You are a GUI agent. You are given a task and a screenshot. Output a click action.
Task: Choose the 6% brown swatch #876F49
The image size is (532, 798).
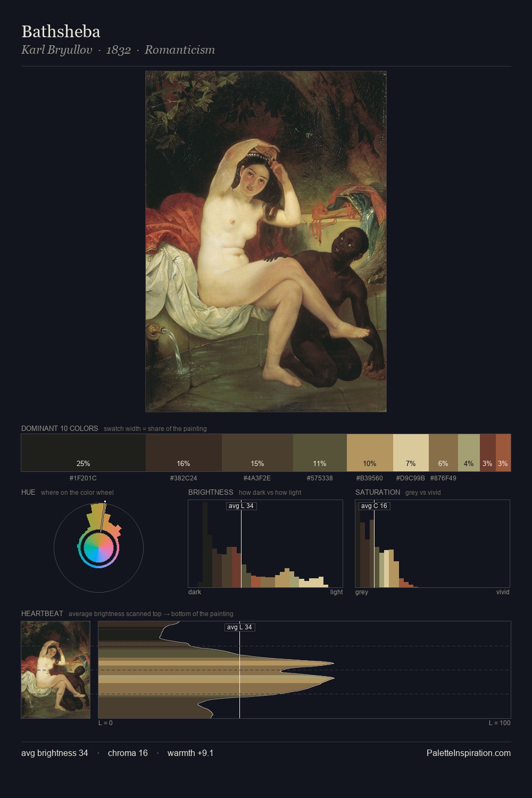pos(443,453)
